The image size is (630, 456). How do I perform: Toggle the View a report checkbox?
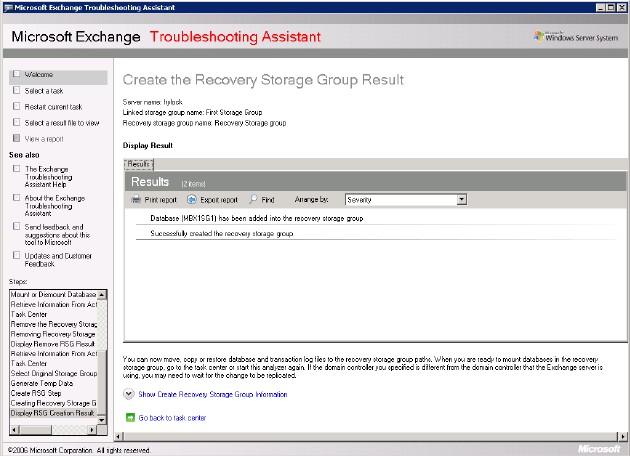16,138
